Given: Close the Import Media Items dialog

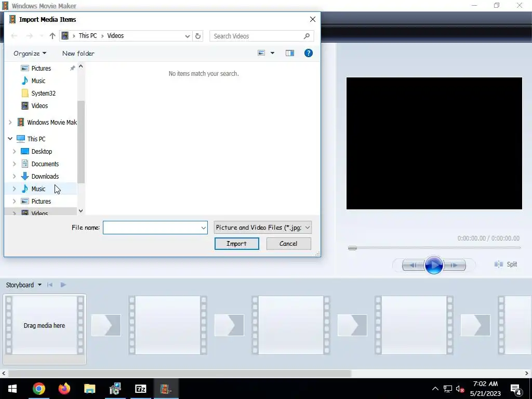Looking at the screenshot, I should [x=312, y=19].
